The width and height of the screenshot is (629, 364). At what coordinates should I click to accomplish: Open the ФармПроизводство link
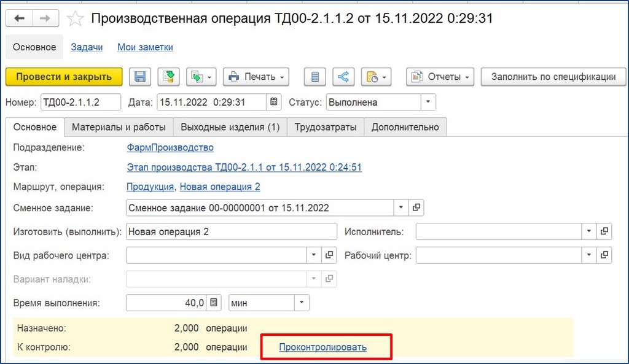pyautogui.click(x=170, y=147)
